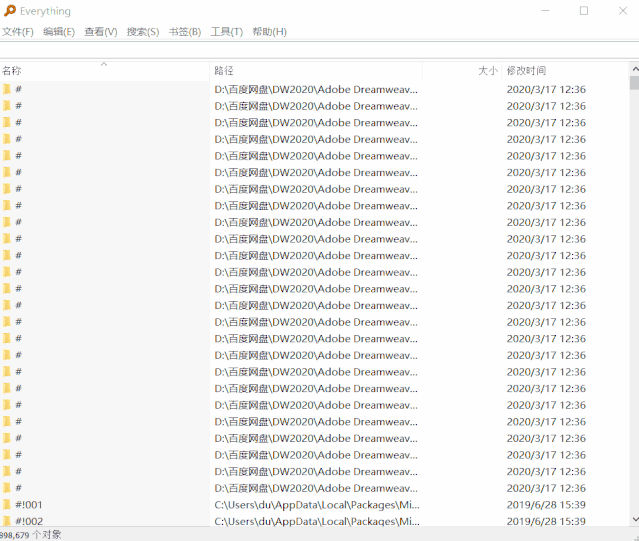This screenshot has width=639, height=541.
Task: Open the 文件(F) menu
Action: click(x=17, y=32)
